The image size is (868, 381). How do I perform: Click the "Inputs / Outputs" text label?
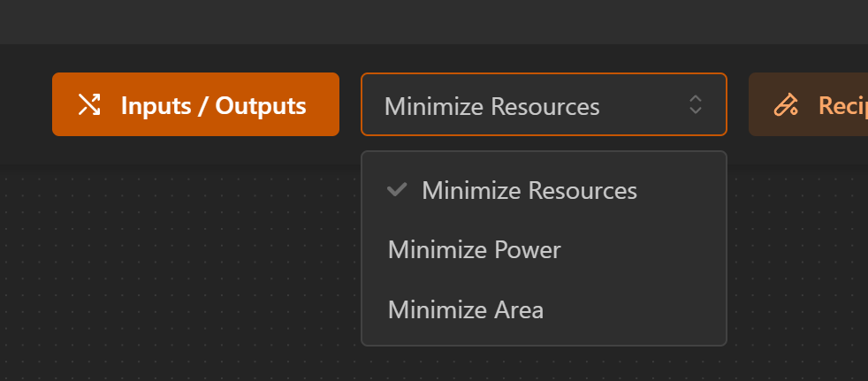pos(213,106)
